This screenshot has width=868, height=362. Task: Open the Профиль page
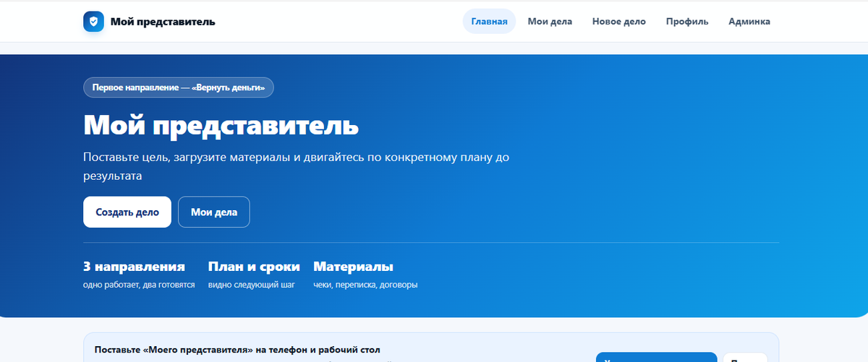[x=687, y=22]
